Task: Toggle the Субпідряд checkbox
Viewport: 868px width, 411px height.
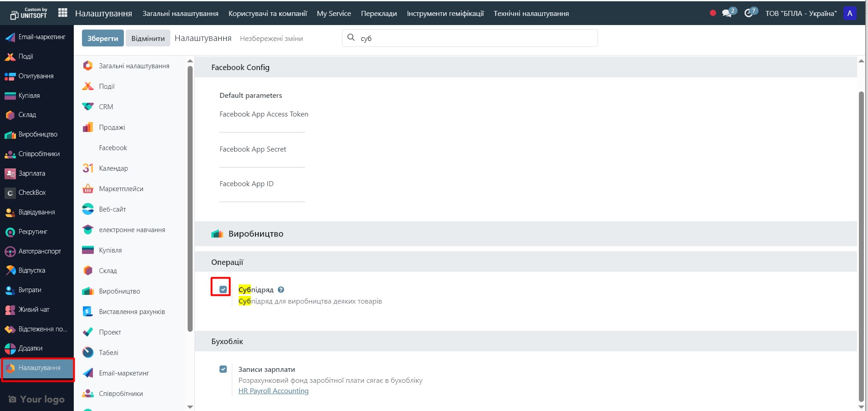Action: [223, 289]
